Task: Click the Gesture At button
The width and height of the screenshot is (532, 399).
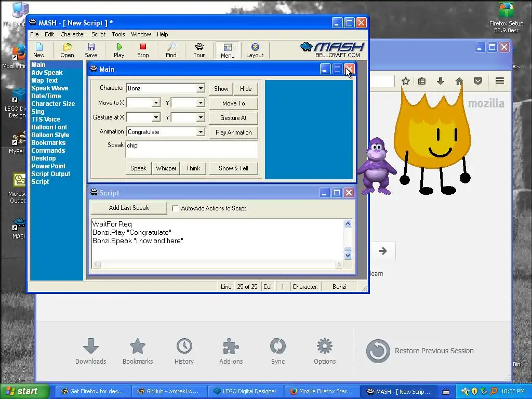Action: pyautogui.click(x=233, y=118)
